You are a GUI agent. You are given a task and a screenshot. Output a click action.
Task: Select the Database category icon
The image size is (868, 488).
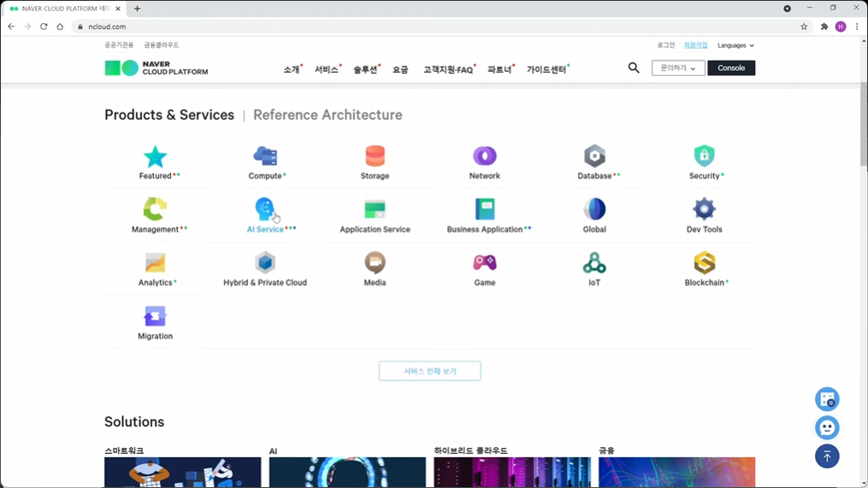coord(594,156)
